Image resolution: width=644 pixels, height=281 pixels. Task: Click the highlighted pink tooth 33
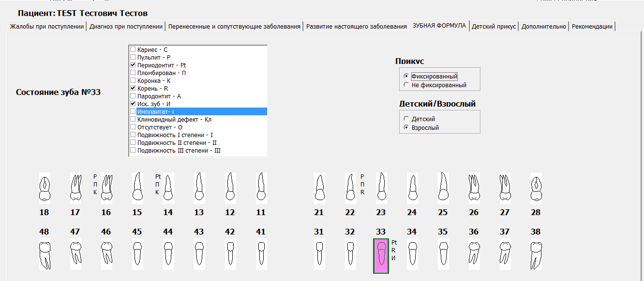click(x=381, y=256)
